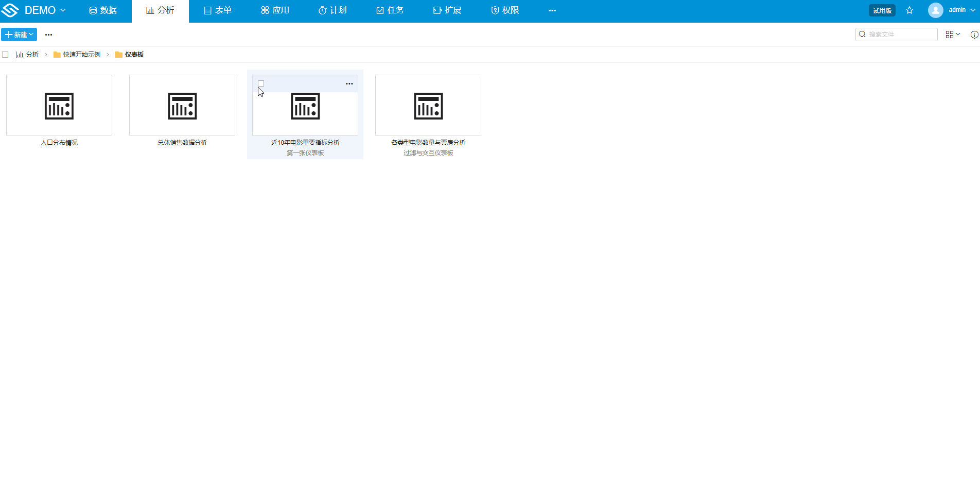Switch to the 数据 tab
This screenshot has height=493, width=980.
[103, 10]
